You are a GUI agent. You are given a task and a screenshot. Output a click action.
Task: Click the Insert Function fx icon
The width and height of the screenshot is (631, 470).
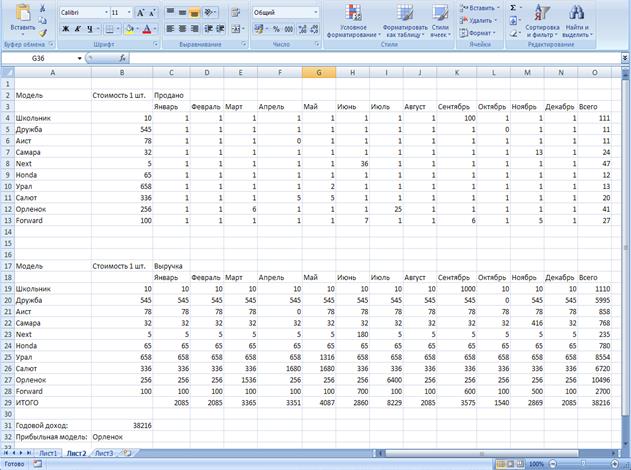click(x=123, y=59)
